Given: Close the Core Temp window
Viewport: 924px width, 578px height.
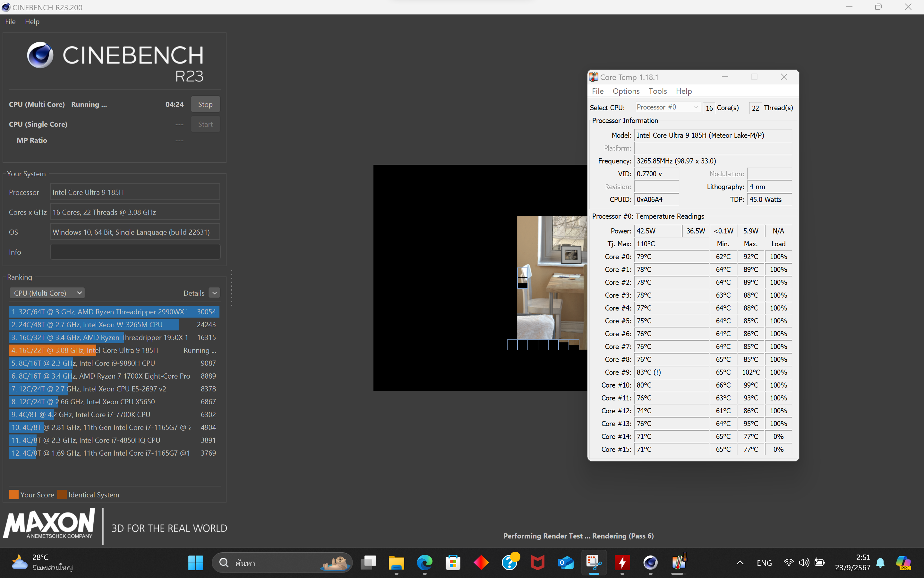Looking at the screenshot, I should [x=784, y=77].
